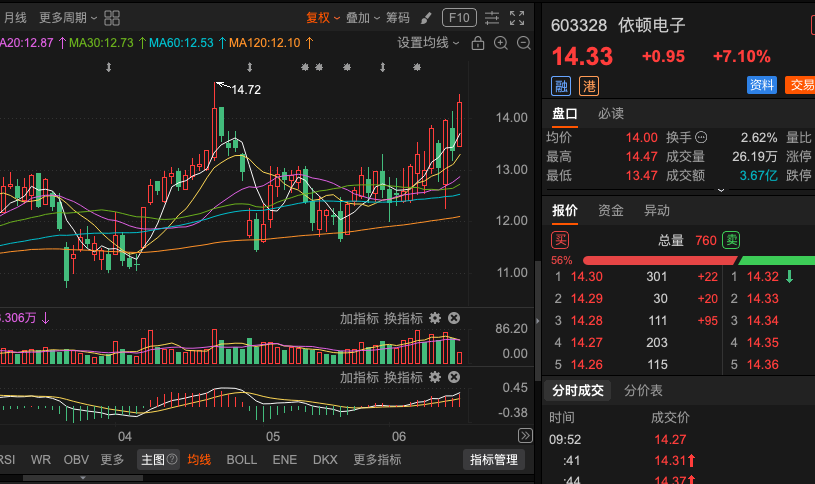Open 主图 help icon
815x484 pixels.
click(x=172, y=459)
